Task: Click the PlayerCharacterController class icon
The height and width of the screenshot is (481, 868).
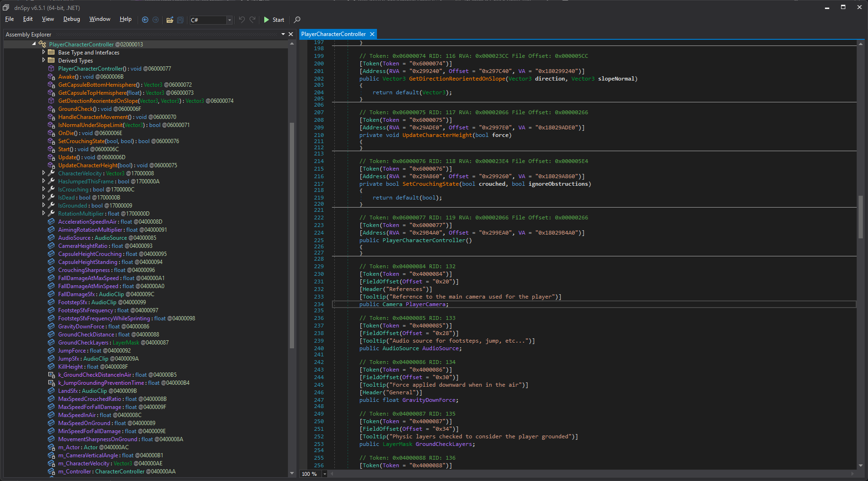Action: [42, 44]
